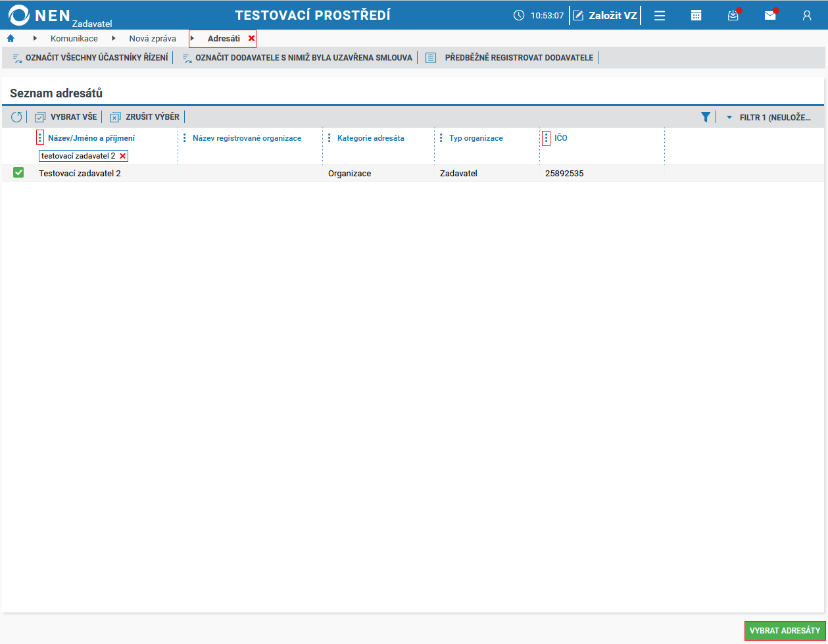Click Předběžně registrovat dodavatele
The image size is (828, 644).
[x=510, y=58]
